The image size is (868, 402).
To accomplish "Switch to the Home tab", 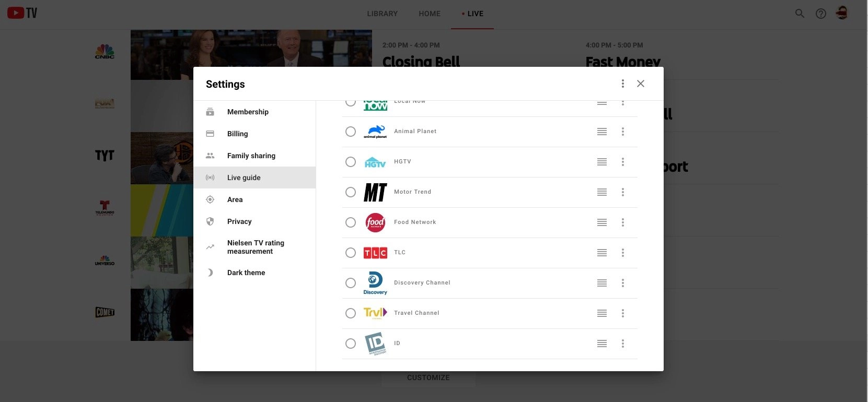I will pyautogui.click(x=430, y=14).
